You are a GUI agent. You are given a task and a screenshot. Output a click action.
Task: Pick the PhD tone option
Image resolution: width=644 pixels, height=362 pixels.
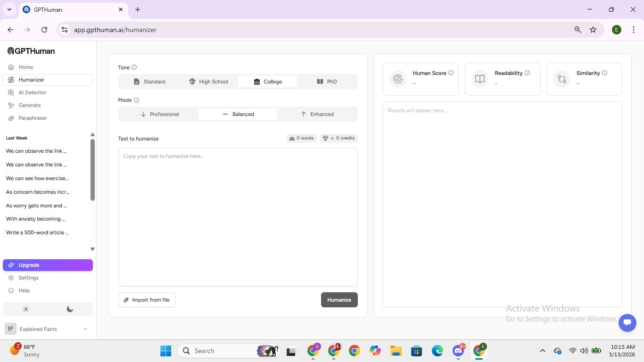pos(327,82)
